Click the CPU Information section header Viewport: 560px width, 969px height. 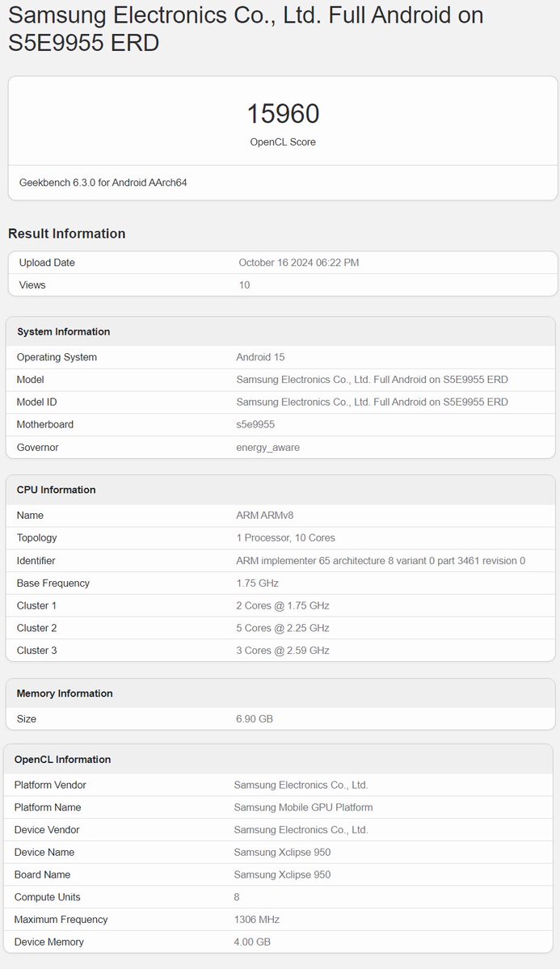click(x=56, y=490)
